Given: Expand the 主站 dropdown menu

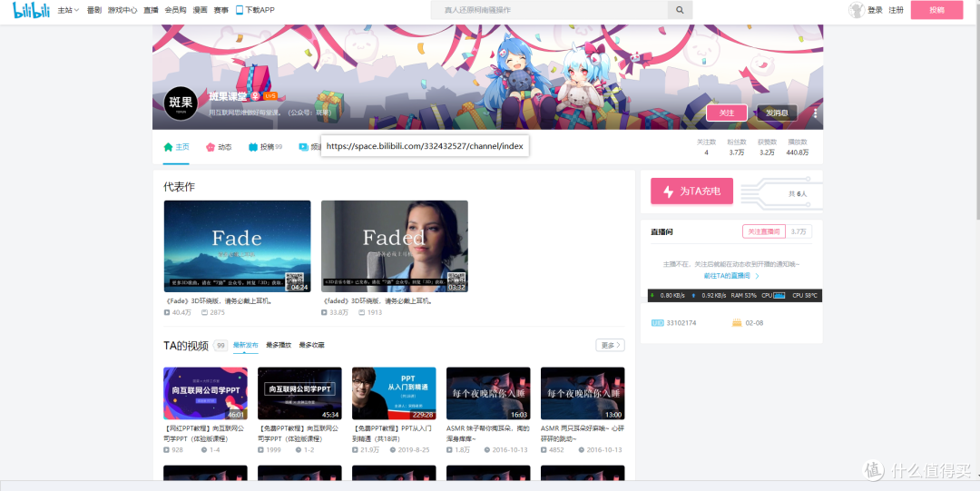Looking at the screenshot, I should [x=68, y=10].
